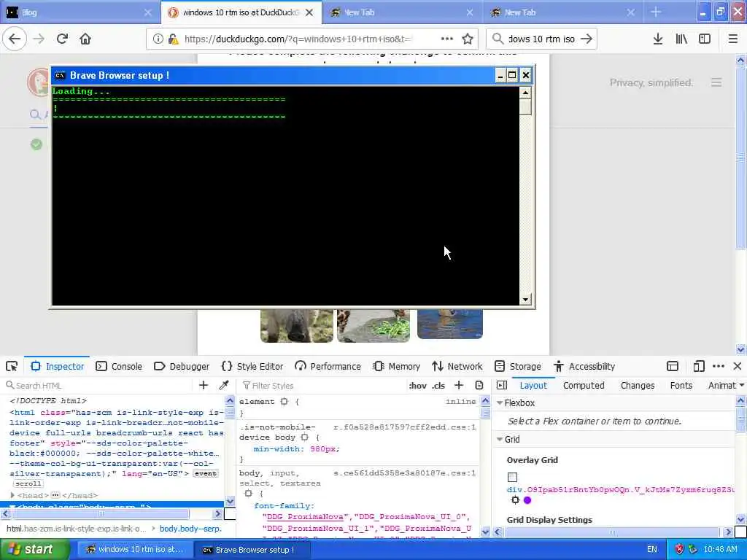
Task: Switch to Console tab
Action: point(119,366)
